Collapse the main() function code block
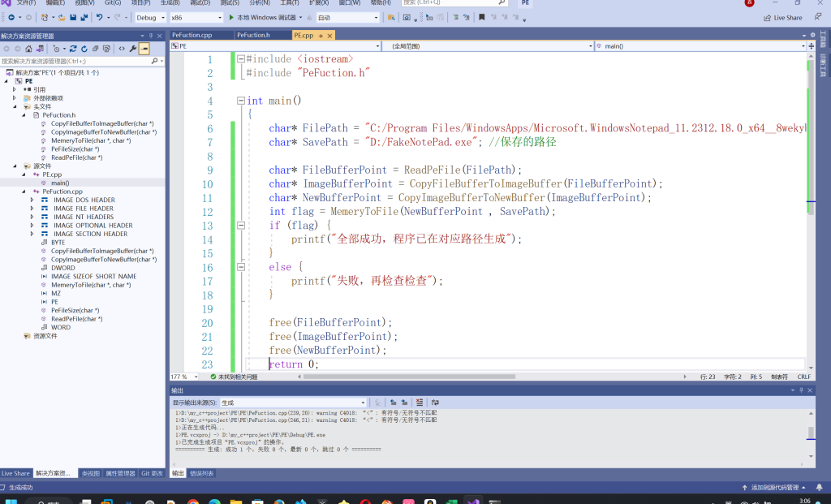Viewport: 831px width, 504px height. [240, 101]
